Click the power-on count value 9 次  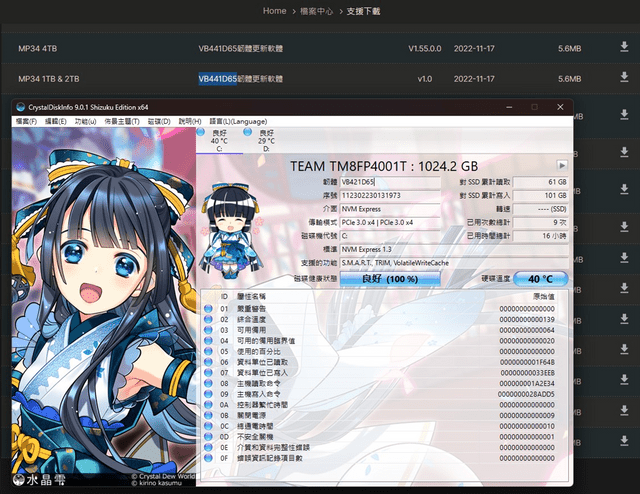tap(540, 223)
